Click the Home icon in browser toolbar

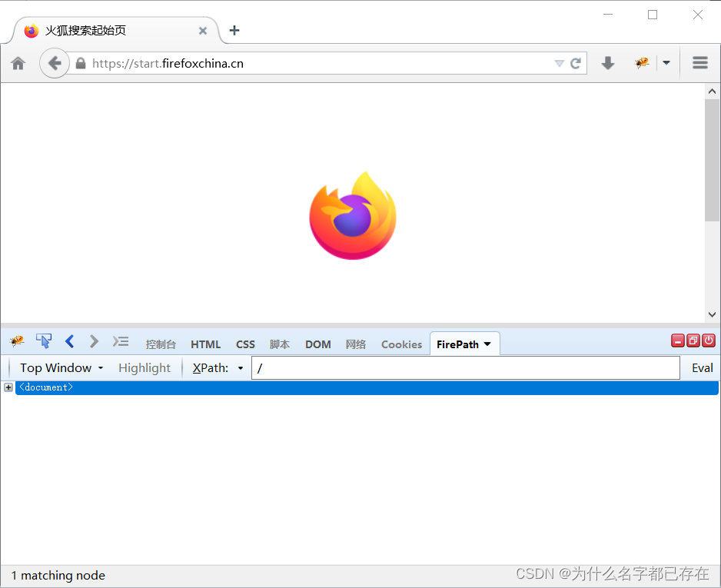(x=18, y=63)
